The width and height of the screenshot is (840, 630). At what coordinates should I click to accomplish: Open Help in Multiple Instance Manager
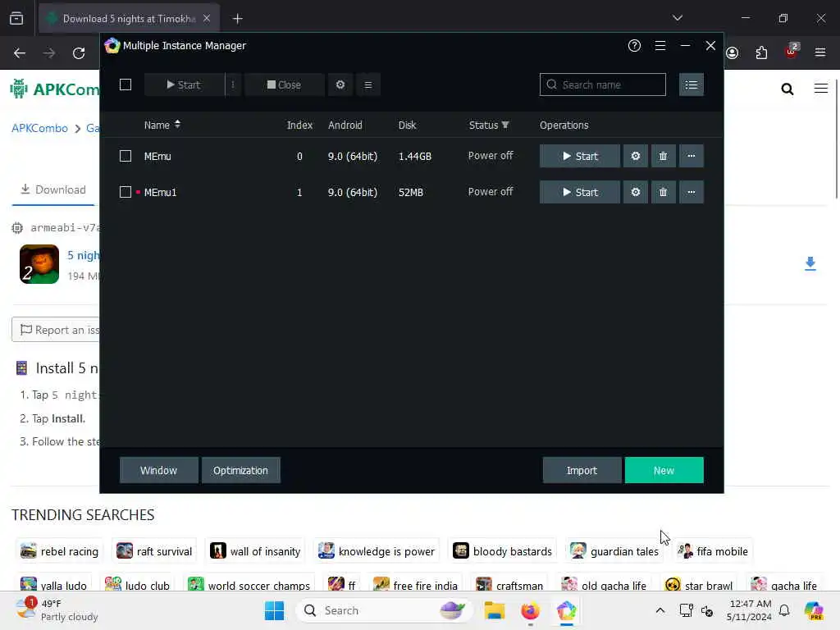tap(634, 46)
